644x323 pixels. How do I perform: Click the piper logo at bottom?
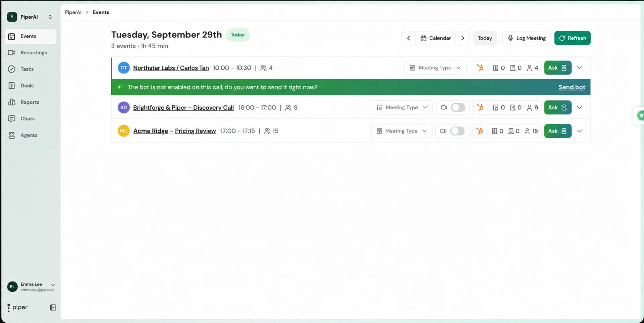[x=17, y=308]
